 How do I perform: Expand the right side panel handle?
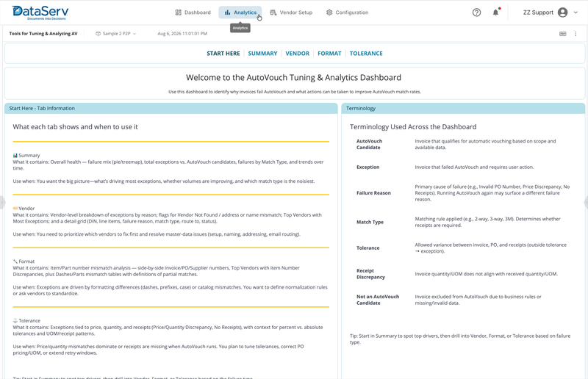point(586,203)
